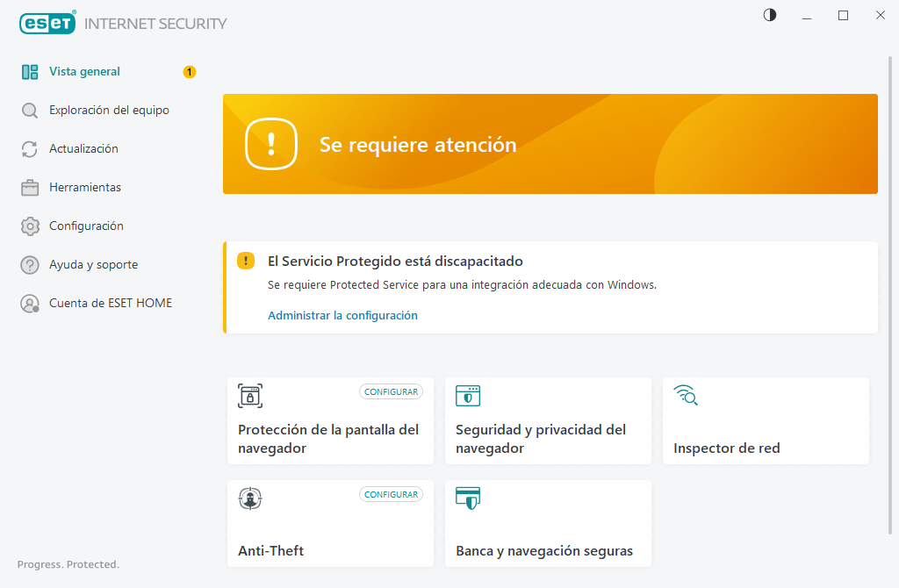Toggle the contrast theme icon in title bar

click(770, 15)
